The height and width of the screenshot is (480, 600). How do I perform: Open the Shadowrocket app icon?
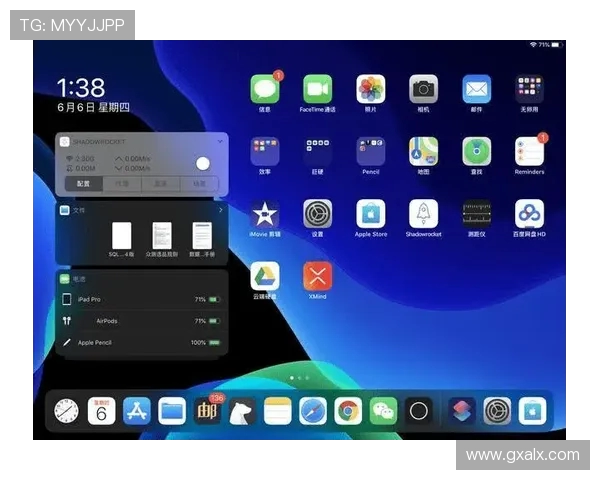pos(423,213)
